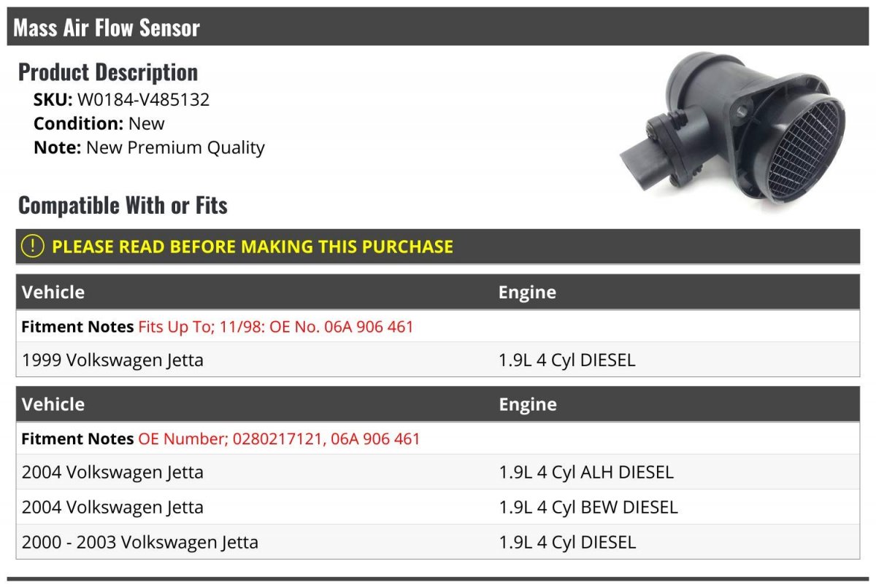Viewport: 876px width, 588px height.
Task: Click the Vehicle header above the 1999 Jetta row
Action: coord(53,292)
